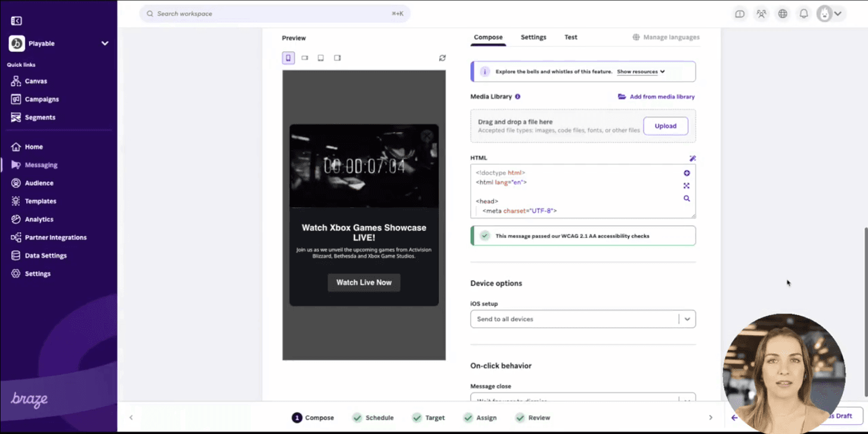Open the Analytics section
868x434 pixels.
[x=32, y=219]
